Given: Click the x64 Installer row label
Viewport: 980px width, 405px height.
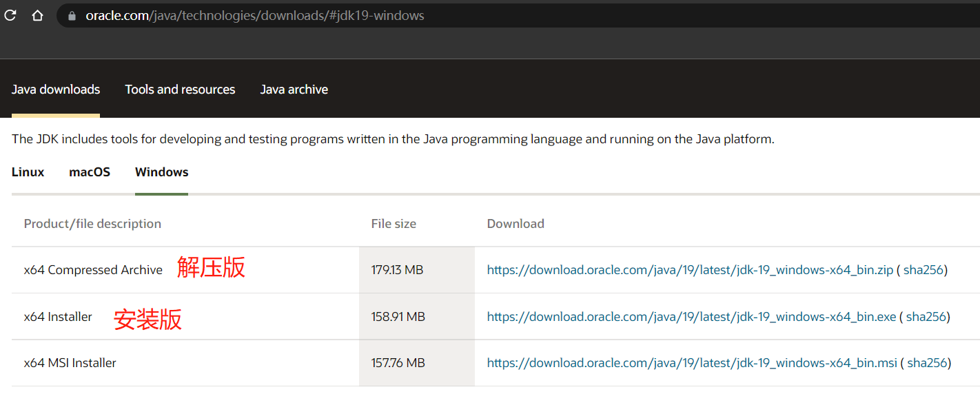Looking at the screenshot, I should 58,317.
